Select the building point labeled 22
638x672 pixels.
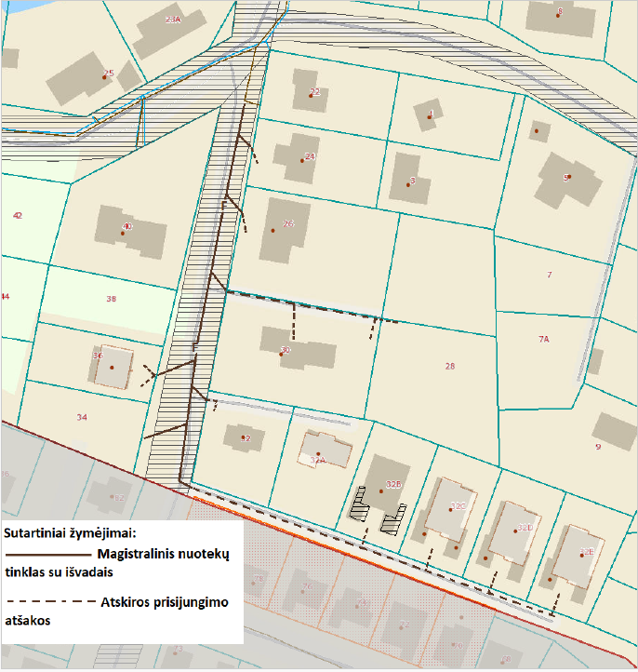310,95
